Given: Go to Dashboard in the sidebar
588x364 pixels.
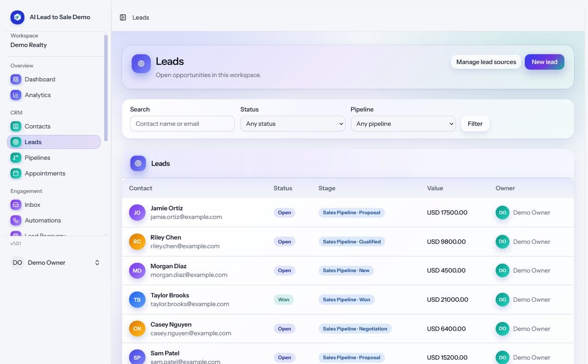Looking at the screenshot, I should 54,79.
